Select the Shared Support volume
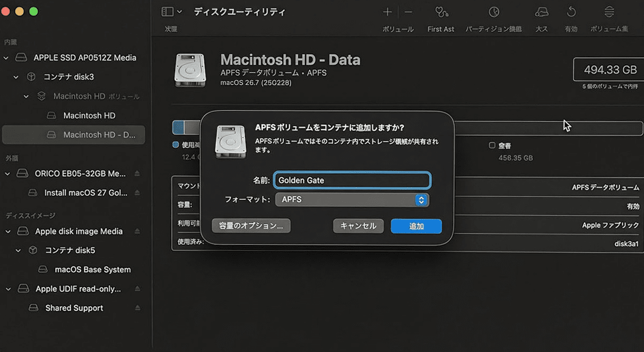 pyautogui.click(x=73, y=308)
